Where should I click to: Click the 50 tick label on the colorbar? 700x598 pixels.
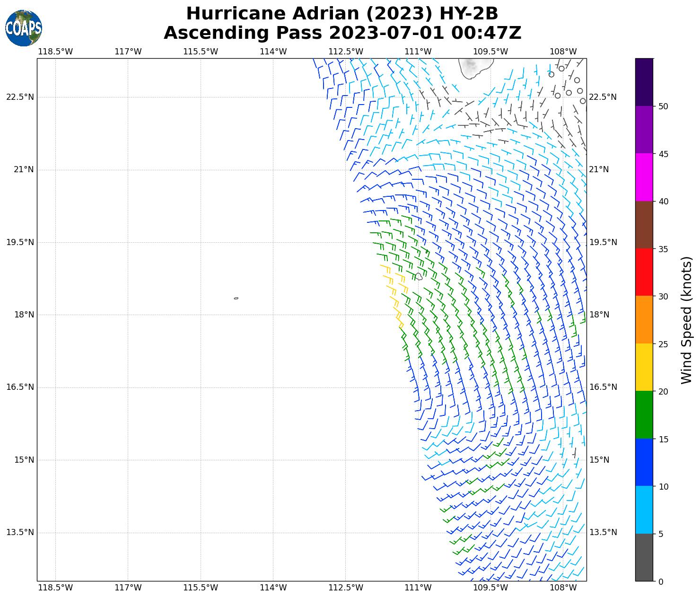(663, 106)
